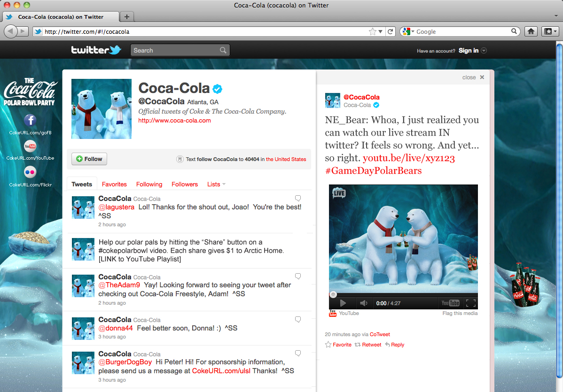The height and width of the screenshot is (392, 563).
Task: Switch to the Followers tab
Action: tap(185, 184)
